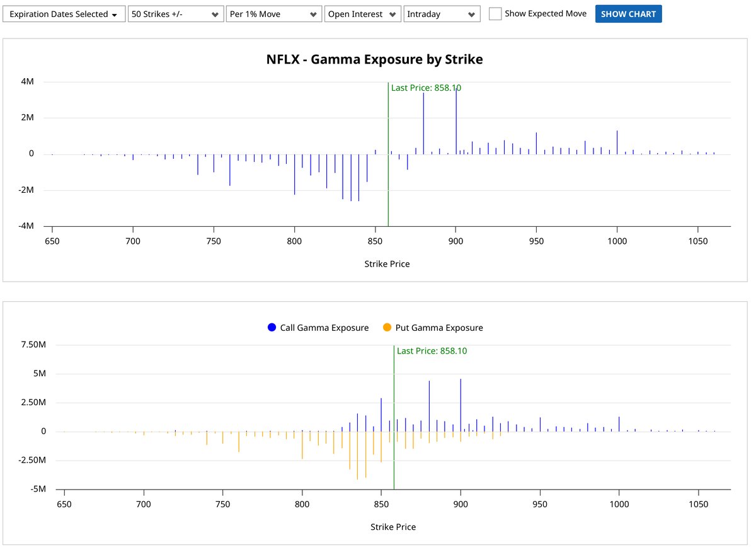The image size is (756, 547).
Task: Click the Strike Price axis title of bottom chart
Action: click(x=393, y=527)
